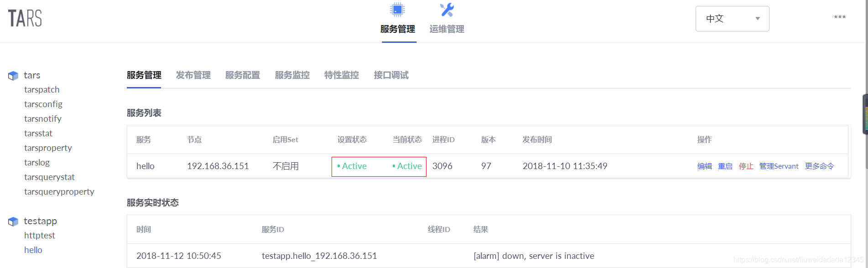Open the 中文 language dropdown

(732, 19)
